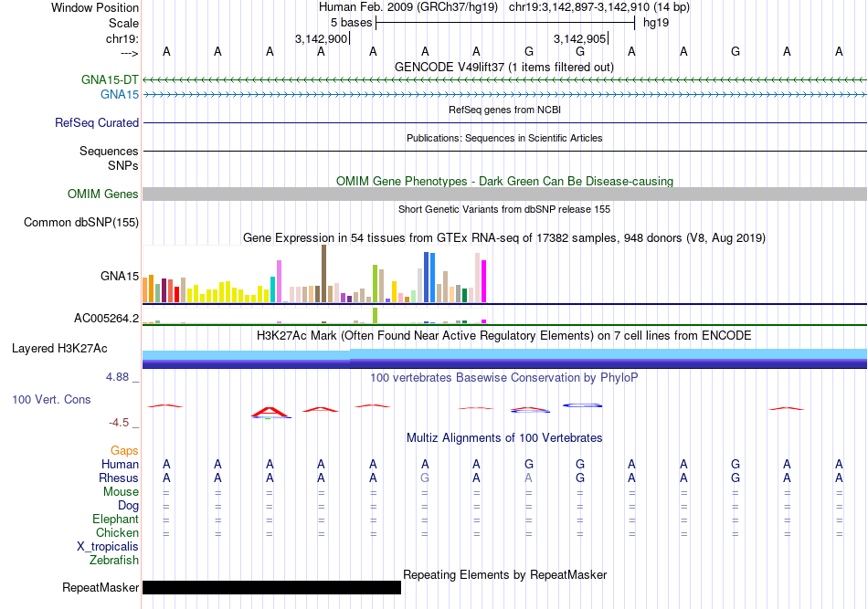Click the 100 Vert. Cons label

(x=51, y=399)
